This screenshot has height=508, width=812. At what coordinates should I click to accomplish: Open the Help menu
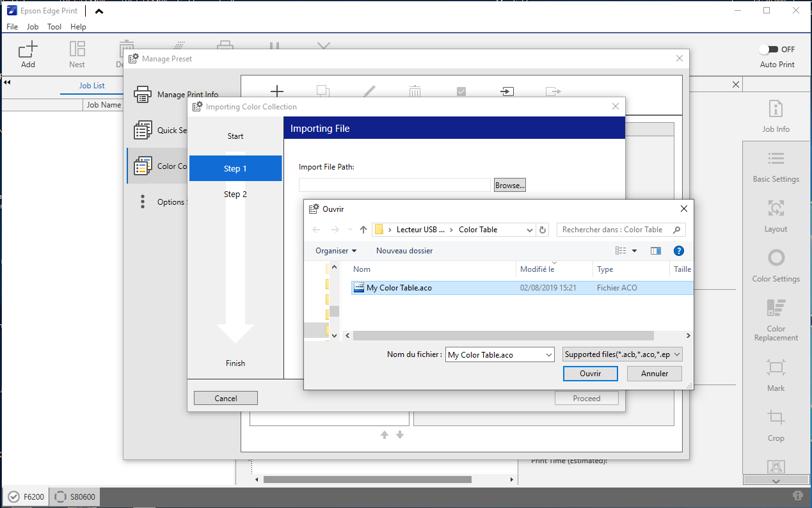point(78,27)
